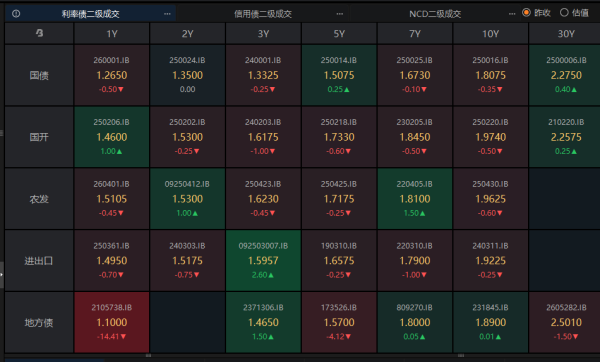Switch to the 利率债二级成交 tab

[91, 14]
